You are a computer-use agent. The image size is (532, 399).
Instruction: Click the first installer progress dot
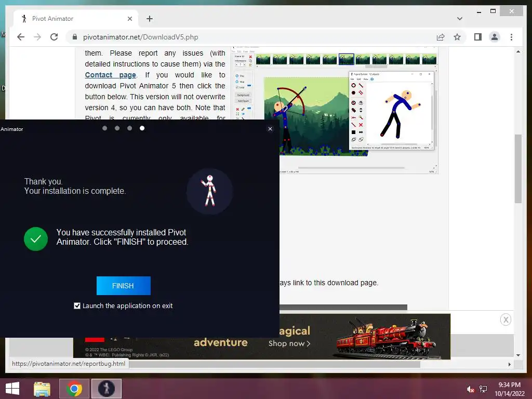[104, 128]
